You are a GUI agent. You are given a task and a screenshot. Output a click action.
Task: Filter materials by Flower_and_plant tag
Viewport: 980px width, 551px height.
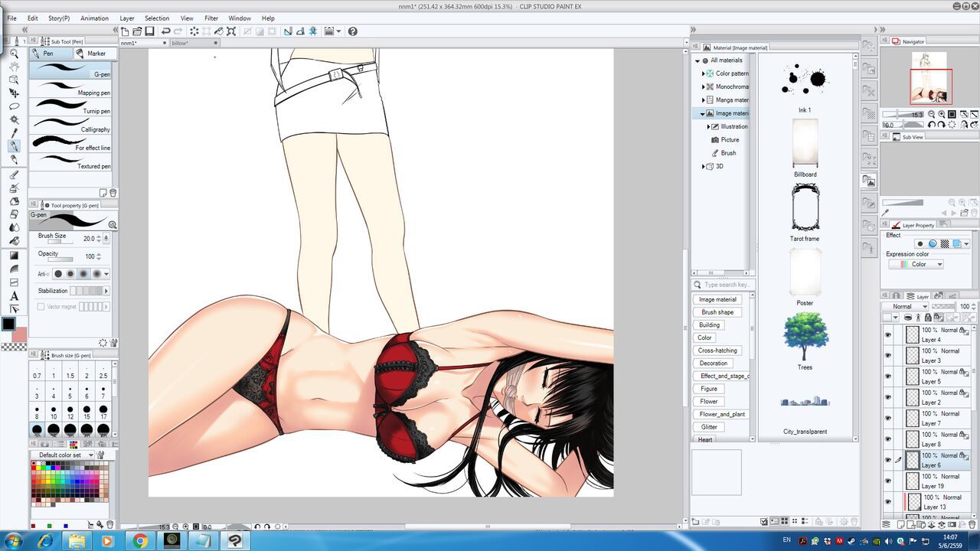722,414
